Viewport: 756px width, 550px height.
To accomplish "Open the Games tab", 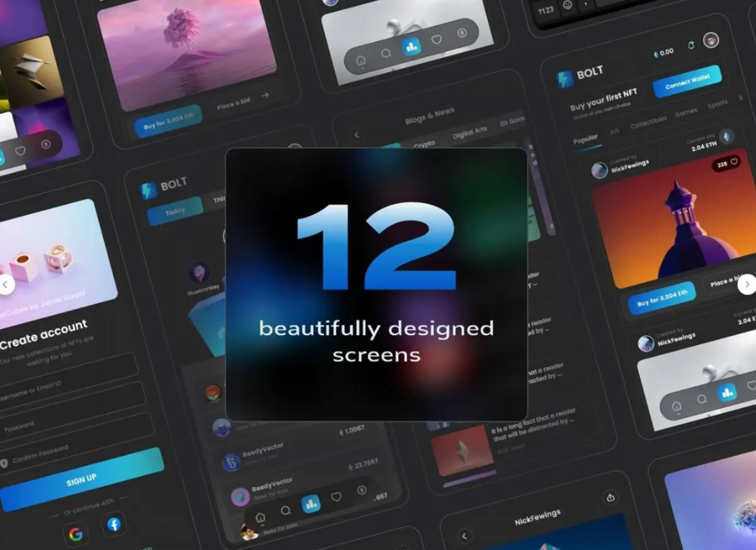I will coord(686,112).
